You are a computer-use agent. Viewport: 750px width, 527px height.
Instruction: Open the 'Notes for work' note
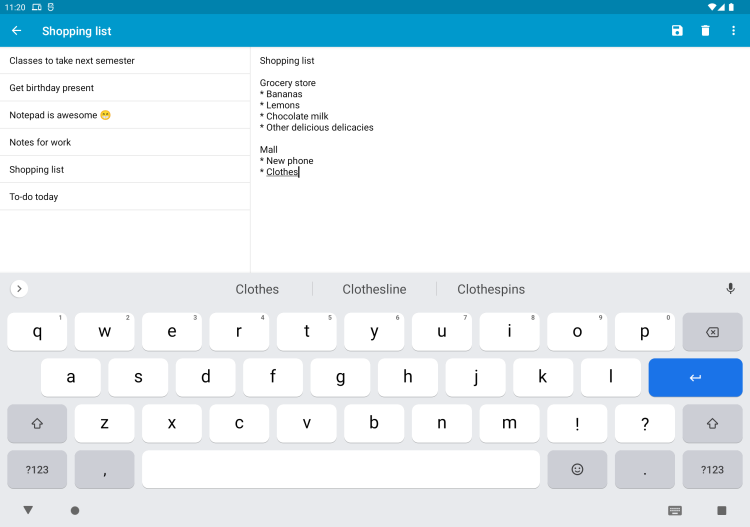coord(41,142)
